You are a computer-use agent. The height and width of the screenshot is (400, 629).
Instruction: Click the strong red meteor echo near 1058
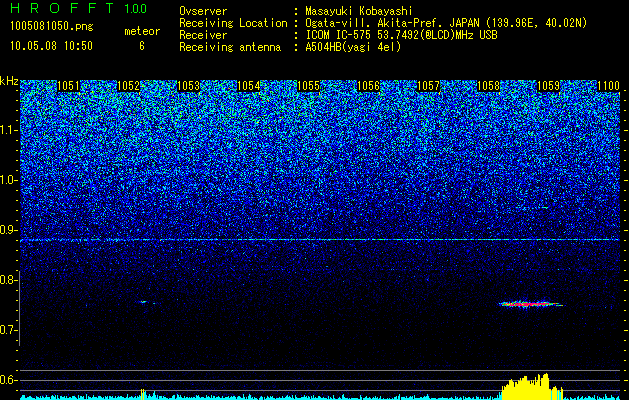coord(530,304)
